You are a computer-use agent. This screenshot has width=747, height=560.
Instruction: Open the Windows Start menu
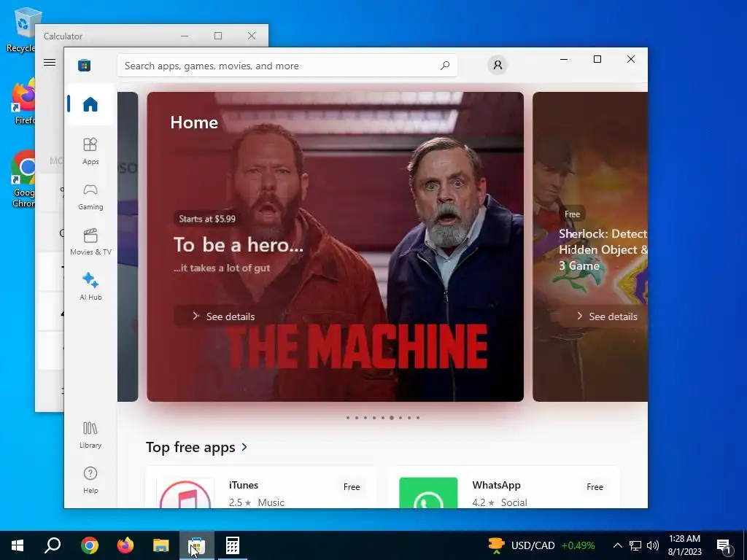(x=18, y=545)
